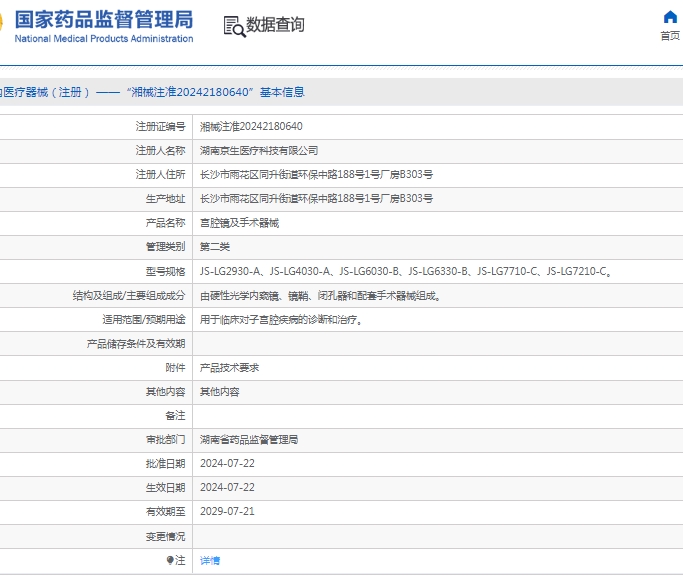This screenshot has height=583, width=683.
Task: Click model spec JS-LG2930-A list
Action: (406, 271)
